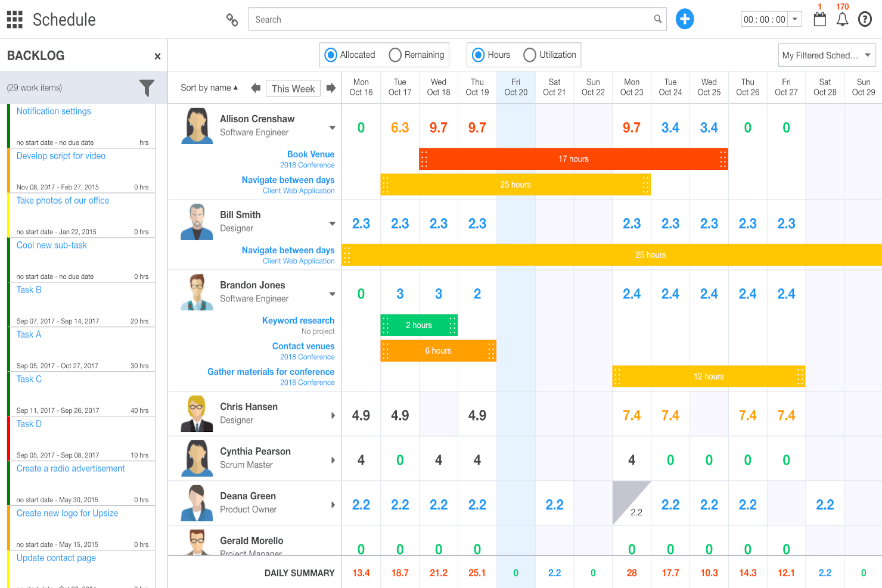The image size is (882, 588).
Task: Open the apps grid menu
Action: (14, 20)
